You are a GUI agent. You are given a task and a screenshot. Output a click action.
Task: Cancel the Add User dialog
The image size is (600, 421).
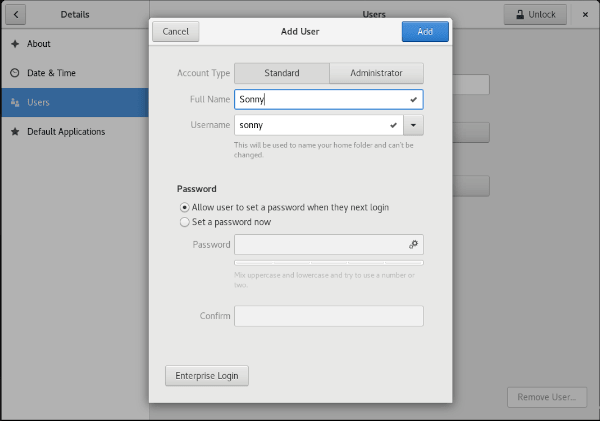pyautogui.click(x=175, y=31)
